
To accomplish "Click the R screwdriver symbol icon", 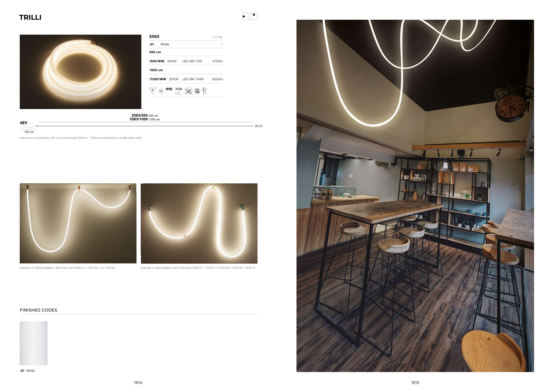I will (x=204, y=91).
